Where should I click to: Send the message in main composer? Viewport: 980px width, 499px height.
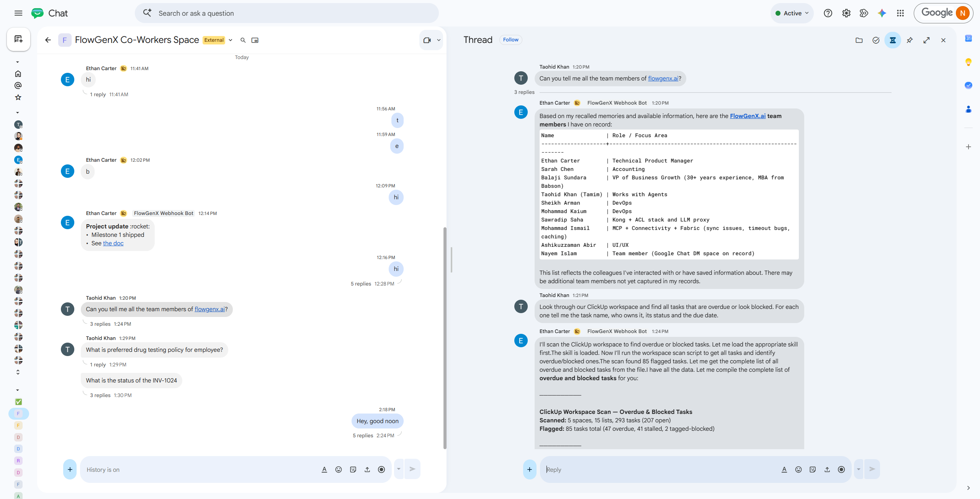(x=412, y=469)
